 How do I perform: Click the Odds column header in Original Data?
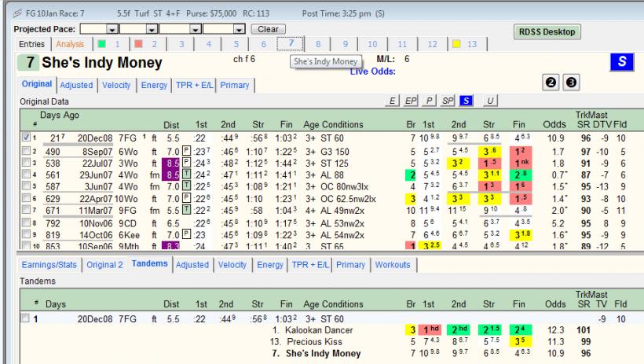coord(554,124)
